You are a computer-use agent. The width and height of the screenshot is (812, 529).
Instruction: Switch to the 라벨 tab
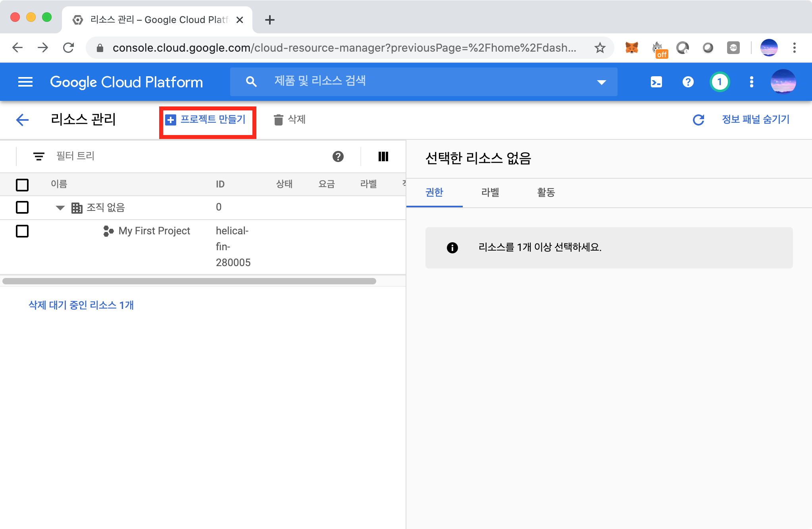click(x=490, y=193)
